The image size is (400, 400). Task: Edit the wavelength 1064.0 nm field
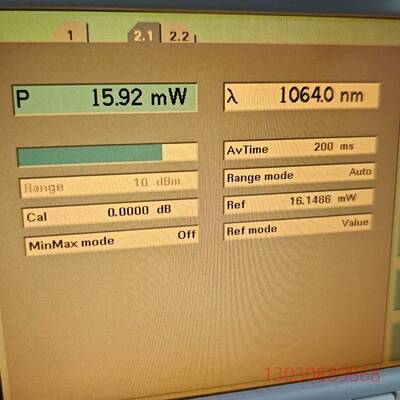pyautogui.click(x=302, y=96)
